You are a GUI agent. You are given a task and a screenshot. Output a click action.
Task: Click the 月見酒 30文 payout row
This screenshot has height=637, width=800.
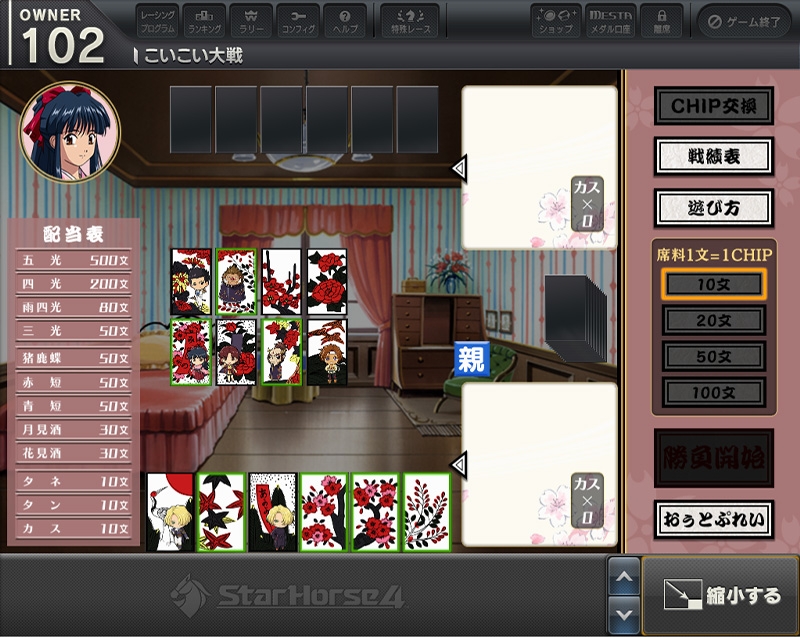tap(74, 429)
